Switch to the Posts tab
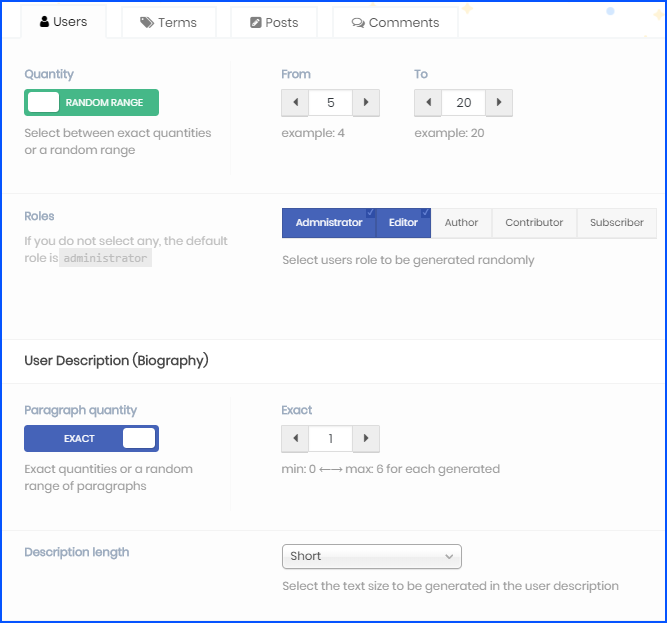 pos(274,22)
